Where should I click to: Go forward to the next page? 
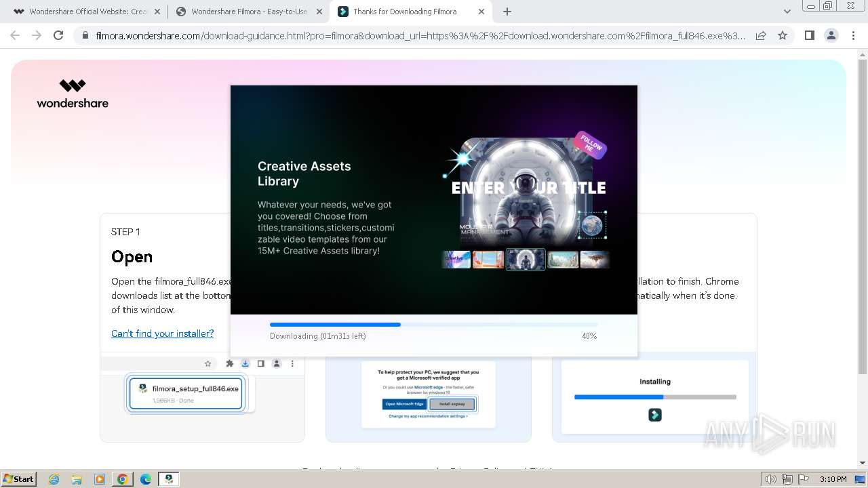tap(37, 35)
